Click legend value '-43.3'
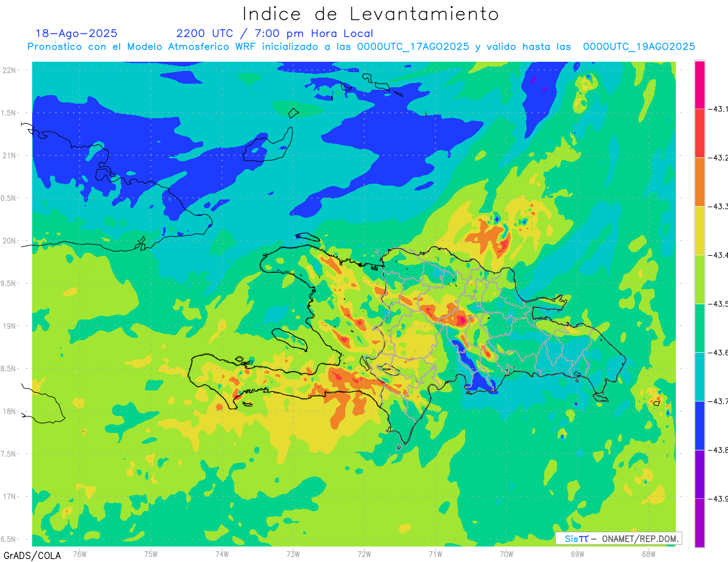 (718, 207)
